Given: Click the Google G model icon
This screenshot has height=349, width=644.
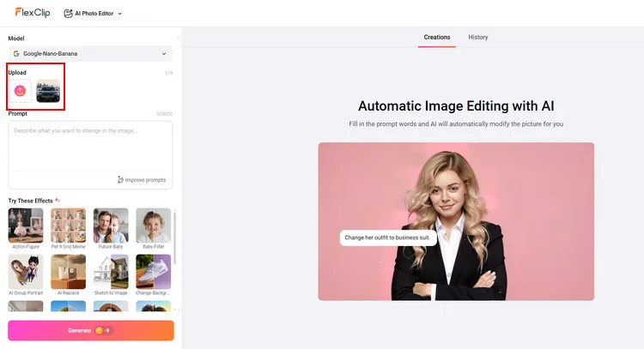Looking at the screenshot, I should coord(16,54).
